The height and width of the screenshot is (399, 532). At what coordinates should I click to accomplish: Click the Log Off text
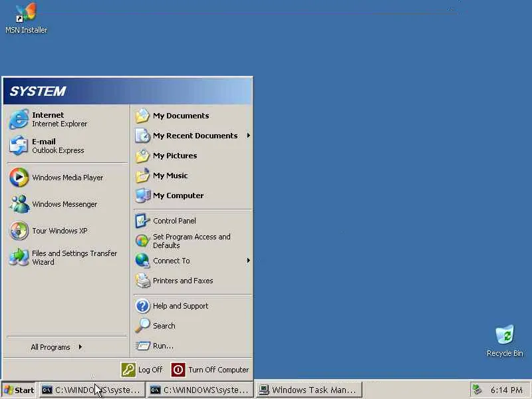click(150, 370)
